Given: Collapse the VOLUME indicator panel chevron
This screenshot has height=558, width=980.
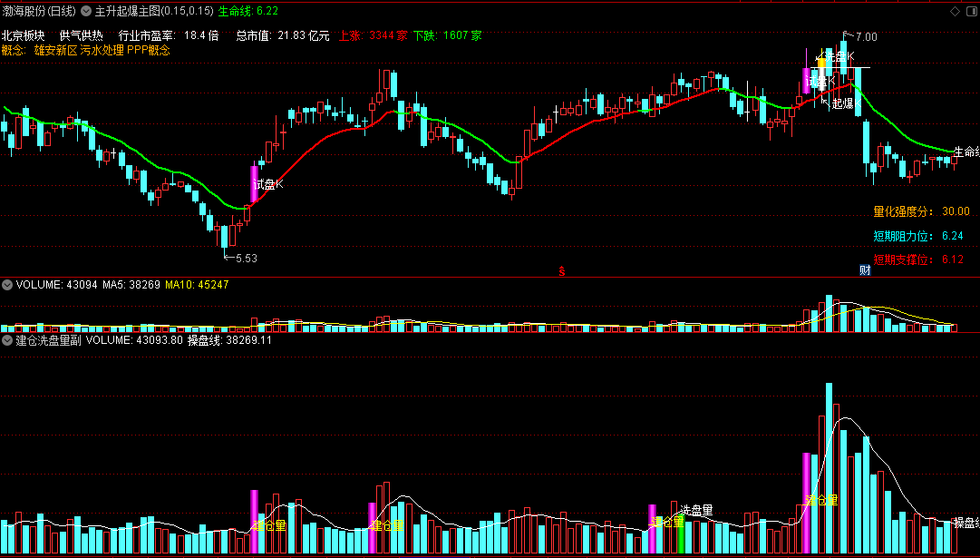Looking at the screenshot, I should tap(7, 285).
